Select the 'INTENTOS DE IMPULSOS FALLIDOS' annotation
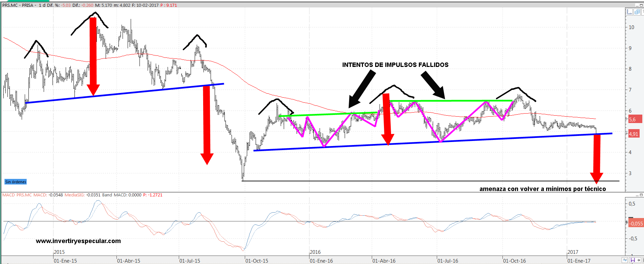 [395, 65]
